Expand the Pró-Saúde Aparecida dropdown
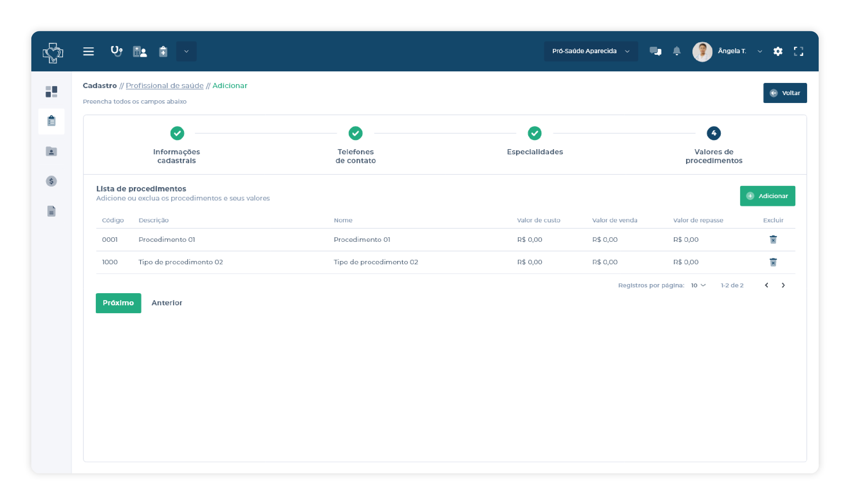Image resolution: width=850 pixels, height=504 pixels. click(591, 51)
